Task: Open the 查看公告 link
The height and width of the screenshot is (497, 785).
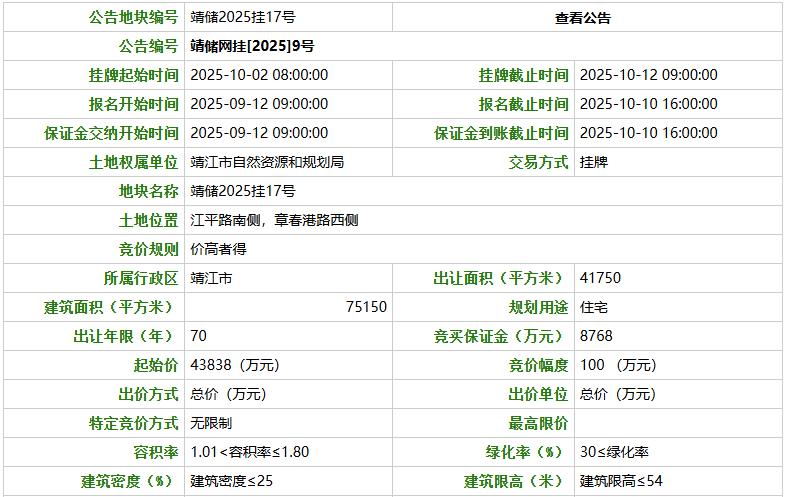Action: coord(583,19)
